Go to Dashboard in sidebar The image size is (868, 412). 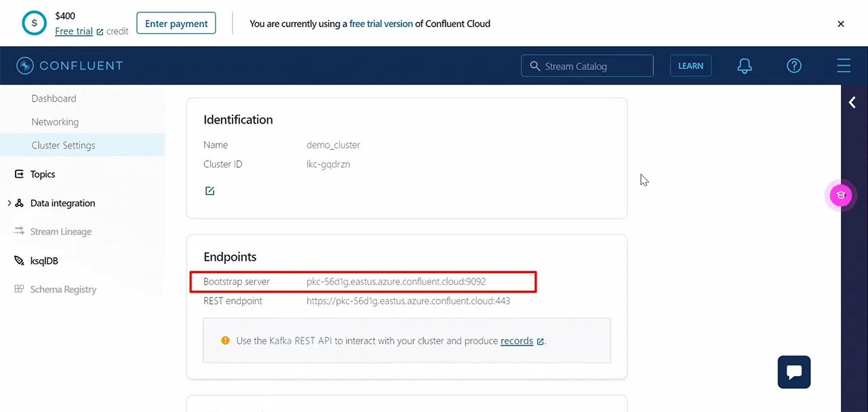point(54,98)
